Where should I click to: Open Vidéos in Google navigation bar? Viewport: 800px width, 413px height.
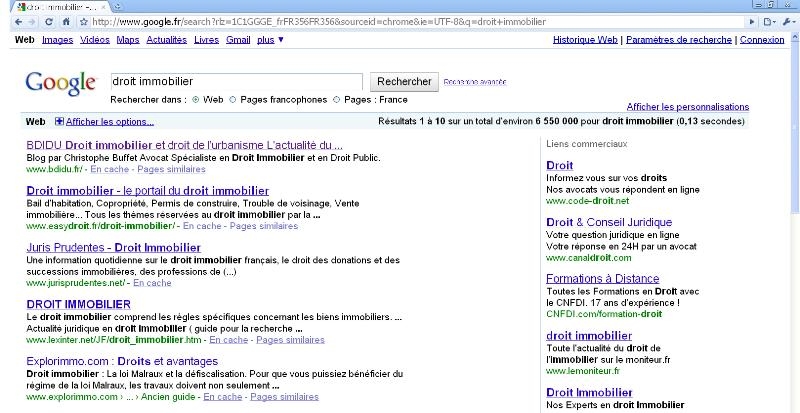click(95, 40)
